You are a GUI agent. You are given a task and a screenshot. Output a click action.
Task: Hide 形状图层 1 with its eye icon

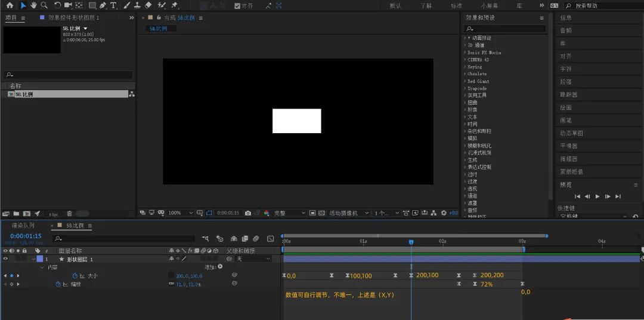(5, 259)
